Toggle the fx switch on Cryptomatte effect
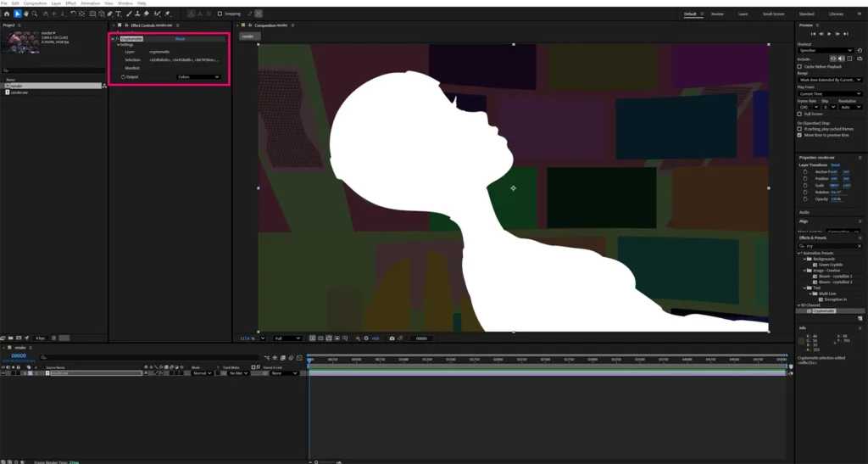 click(117, 39)
